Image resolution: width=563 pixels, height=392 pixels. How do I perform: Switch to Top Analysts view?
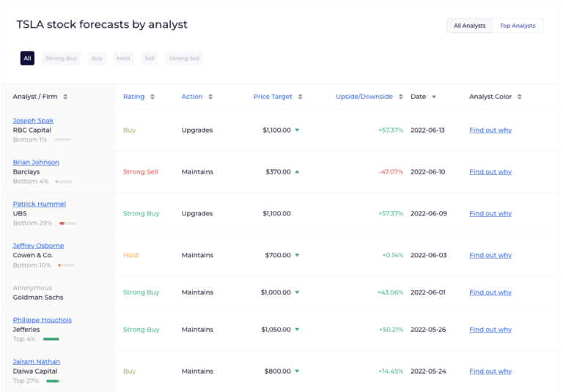[518, 26]
